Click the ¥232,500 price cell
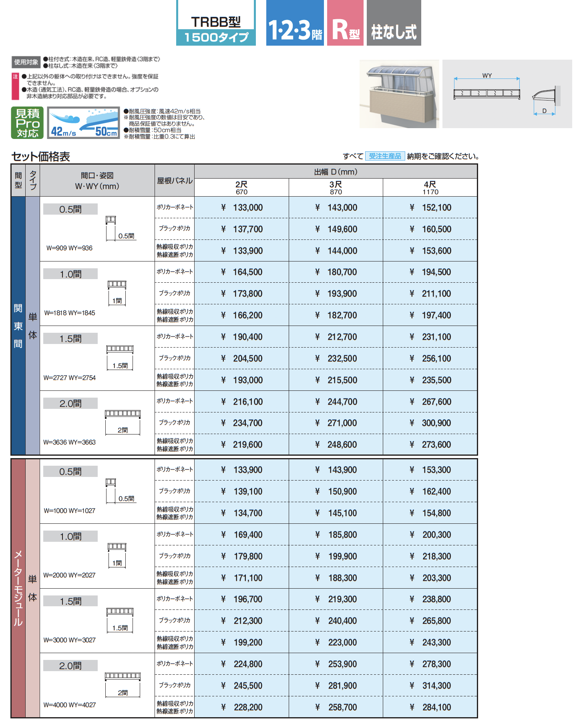Screen dimensions: 583x728 click(x=336, y=358)
